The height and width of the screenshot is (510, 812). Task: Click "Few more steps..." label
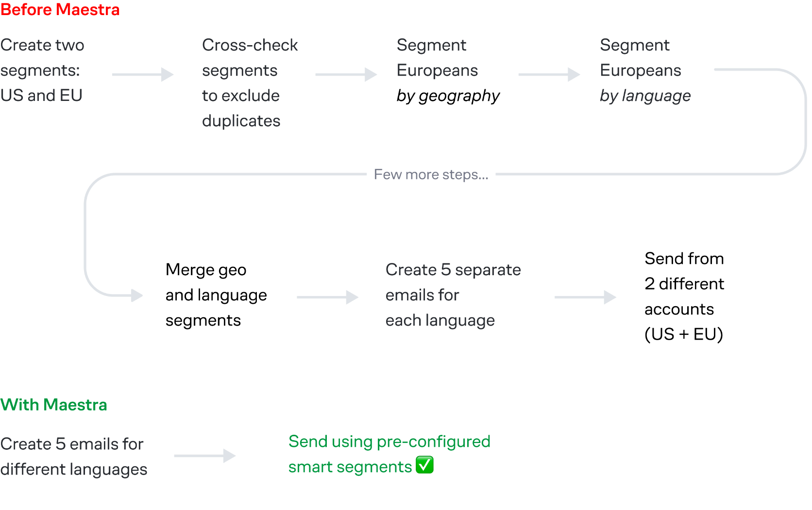tap(431, 174)
